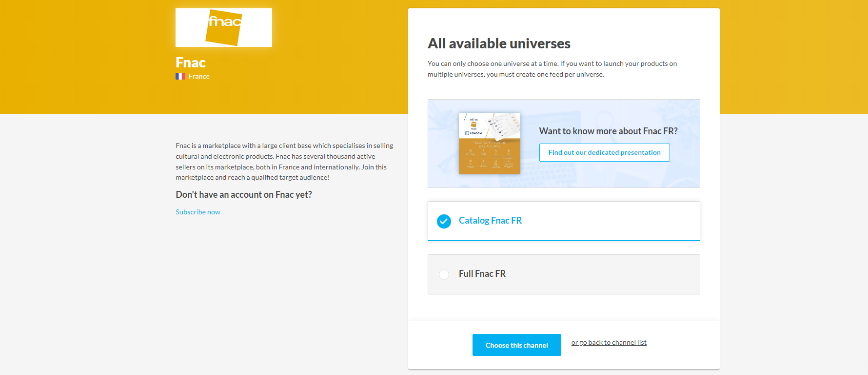Image resolution: width=868 pixels, height=375 pixels.
Task: Click the Catalog Fnac FR label
Action: pos(490,221)
